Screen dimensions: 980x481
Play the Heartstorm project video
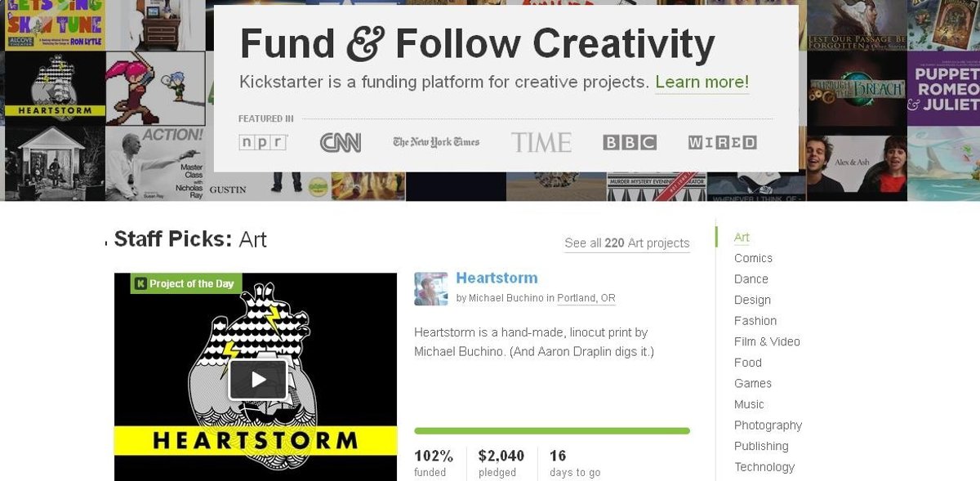pyautogui.click(x=257, y=379)
